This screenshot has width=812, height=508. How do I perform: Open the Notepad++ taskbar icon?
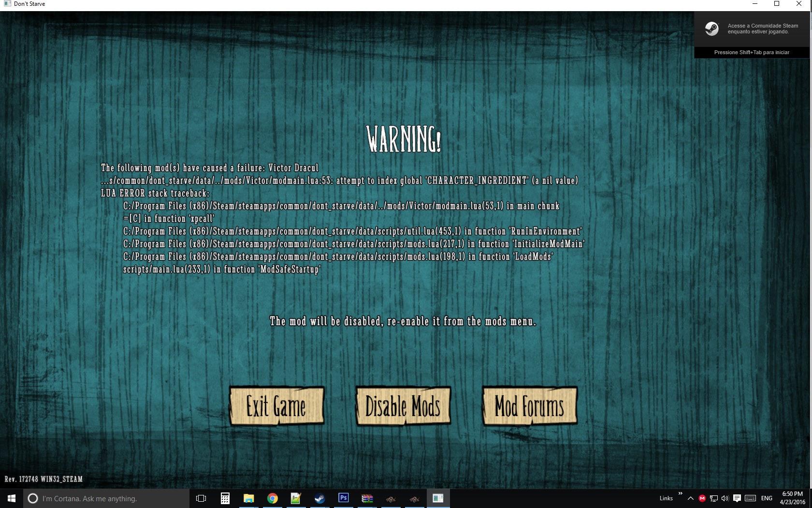296,498
